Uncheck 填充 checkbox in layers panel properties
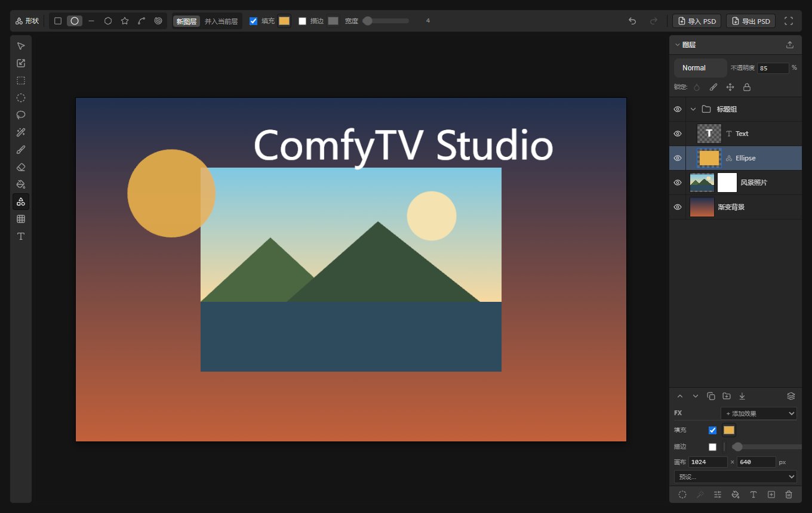 pyautogui.click(x=712, y=430)
